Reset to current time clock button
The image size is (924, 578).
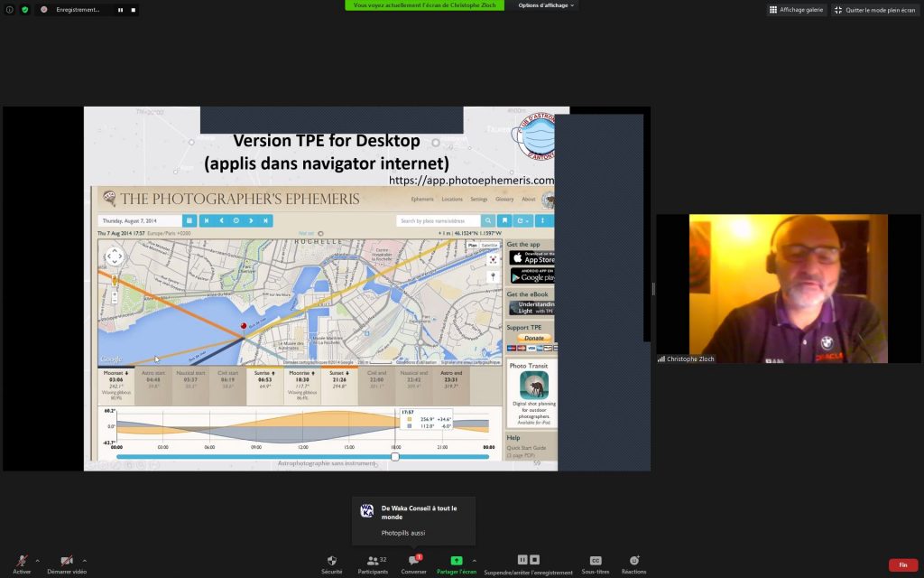click(x=236, y=220)
